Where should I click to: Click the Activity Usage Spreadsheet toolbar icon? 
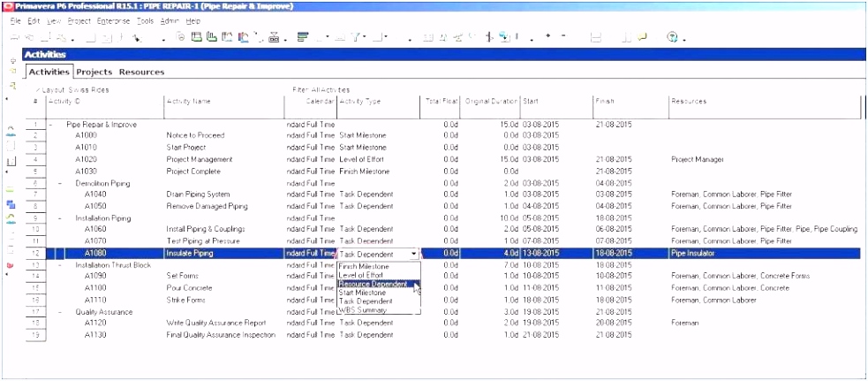[227, 37]
